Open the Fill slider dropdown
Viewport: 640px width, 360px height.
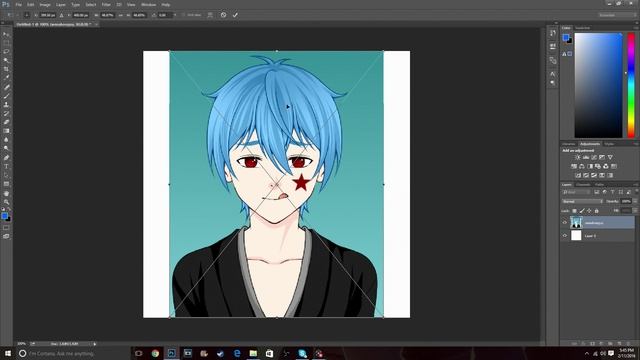[x=634, y=211]
